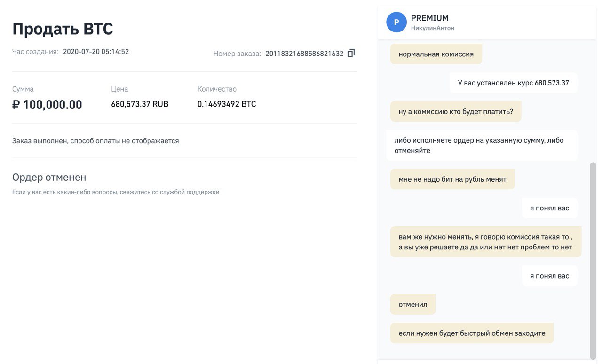Open НикулинАнтон user profile name
This screenshot has height=364, width=602.
[432, 28]
